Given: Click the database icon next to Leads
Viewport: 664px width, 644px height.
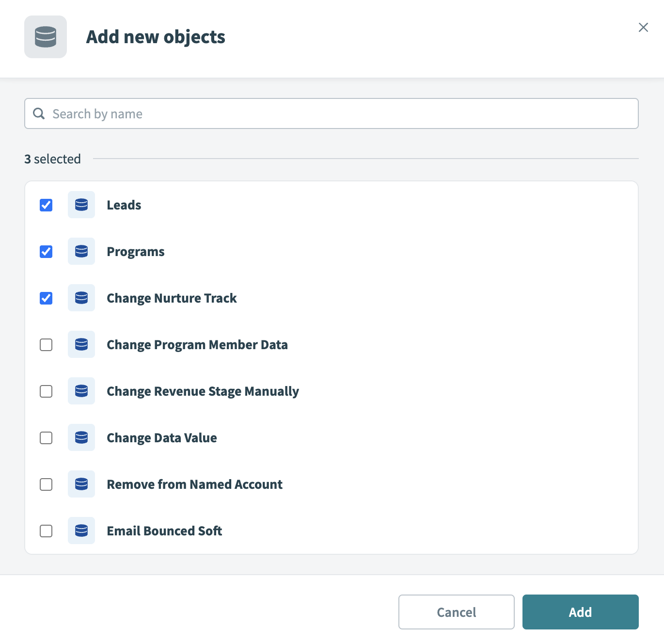Looking at the screenshot, I should [x=81, y=205].
